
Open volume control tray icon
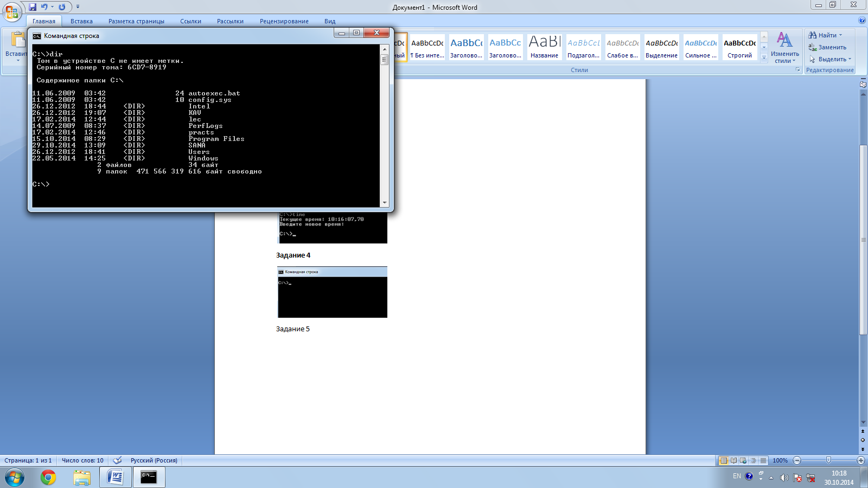(x=784, y=478)
